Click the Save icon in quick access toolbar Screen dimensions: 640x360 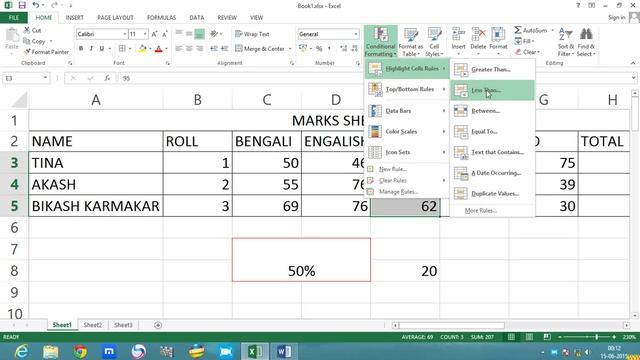coord(22,5)
